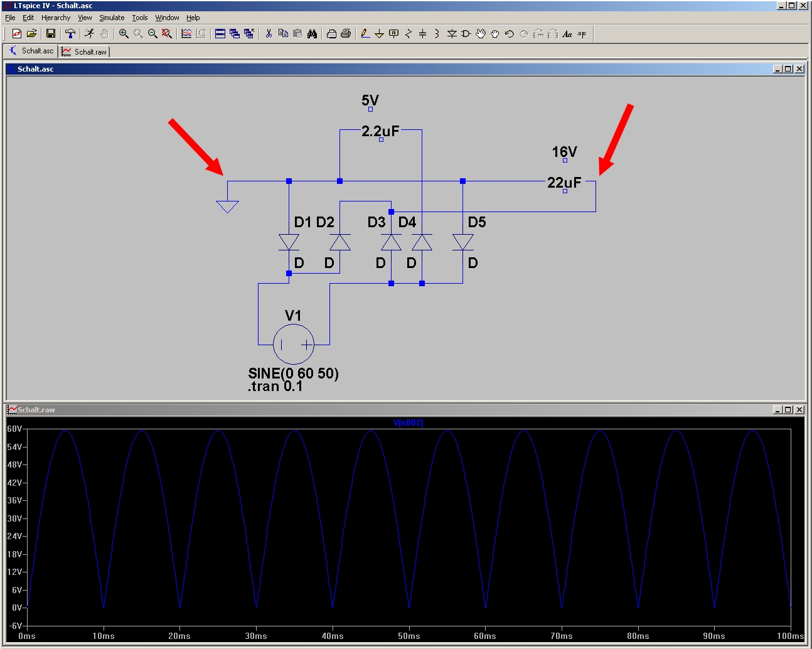Select the Draw Wire pencil tool
Screen dimensions: 812x649
pos(365,34)
